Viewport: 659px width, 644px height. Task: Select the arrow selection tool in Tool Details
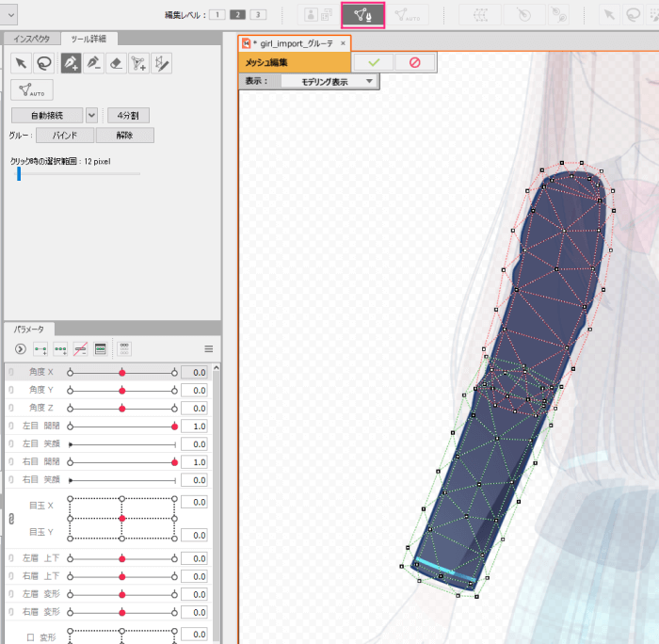[x=21, y=62]
